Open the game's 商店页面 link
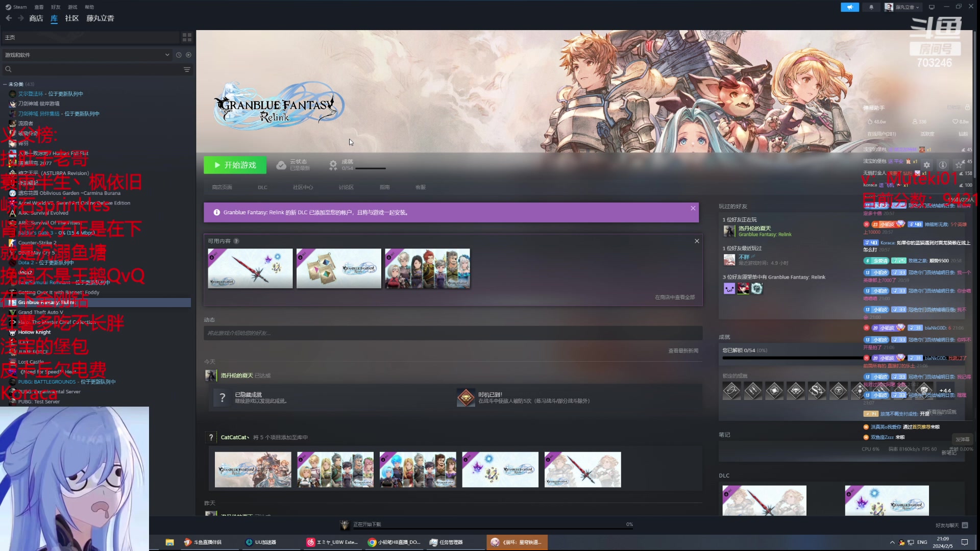The width and height of the screenshot is (980, 551). (x=222, y=187)
